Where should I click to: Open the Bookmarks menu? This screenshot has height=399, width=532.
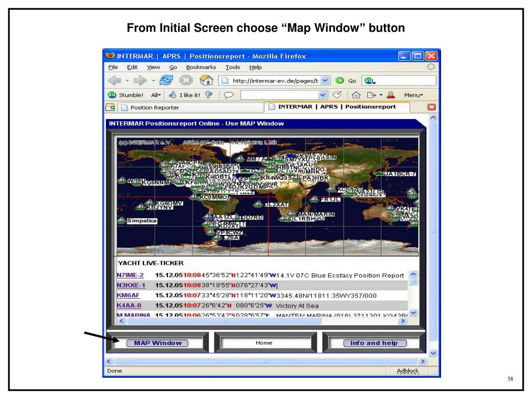point(201,67)
